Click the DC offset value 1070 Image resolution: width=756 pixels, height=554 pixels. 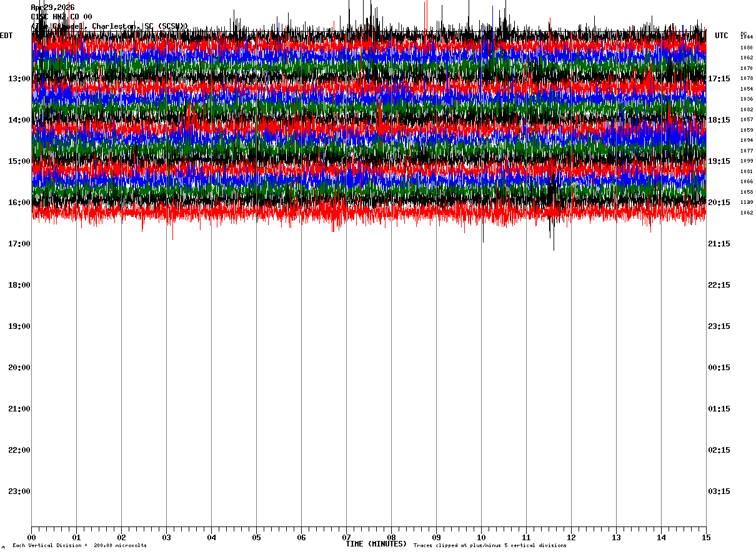747,68
